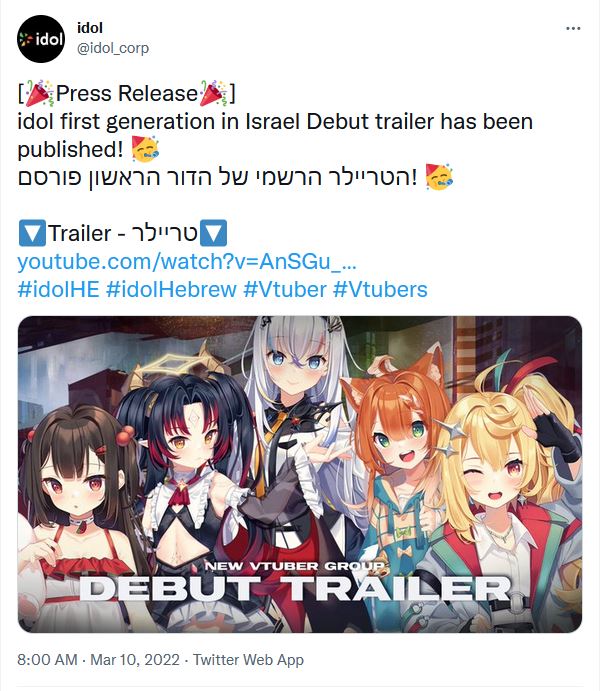601x691 pixels.
Task: Select the #idolHE hashtag
Action: pos(59,290)
